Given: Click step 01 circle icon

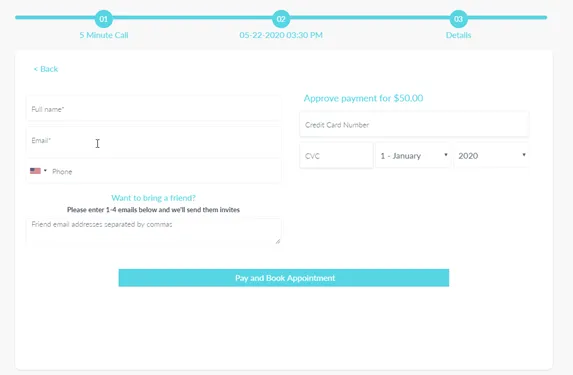Looking at the screenshot, I should tap(104, 19).
